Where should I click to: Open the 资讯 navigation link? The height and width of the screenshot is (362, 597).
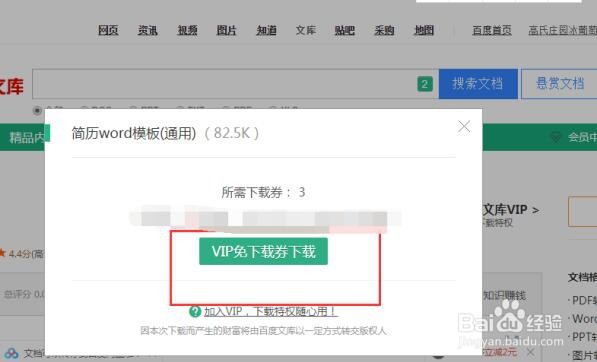coord(148,30)
